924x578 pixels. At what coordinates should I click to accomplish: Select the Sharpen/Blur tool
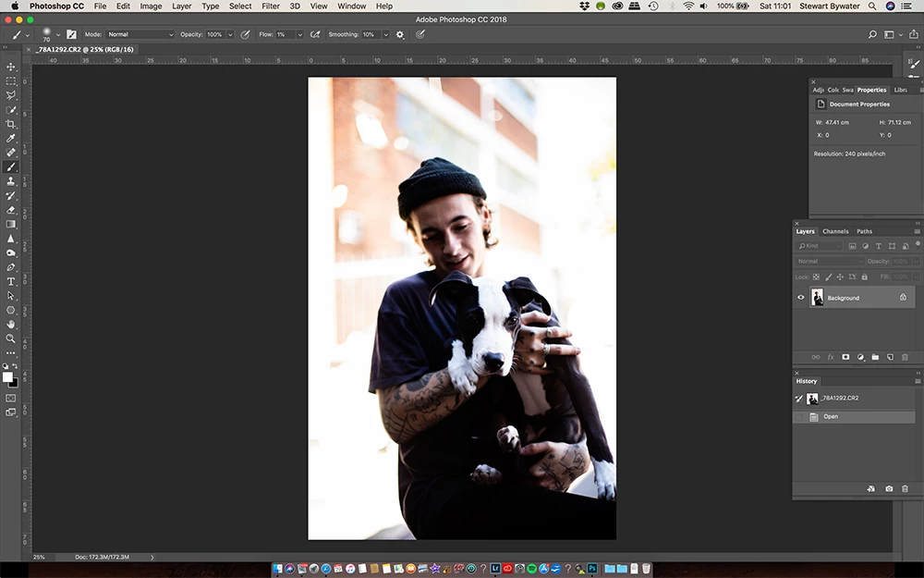tap(10, 239)
